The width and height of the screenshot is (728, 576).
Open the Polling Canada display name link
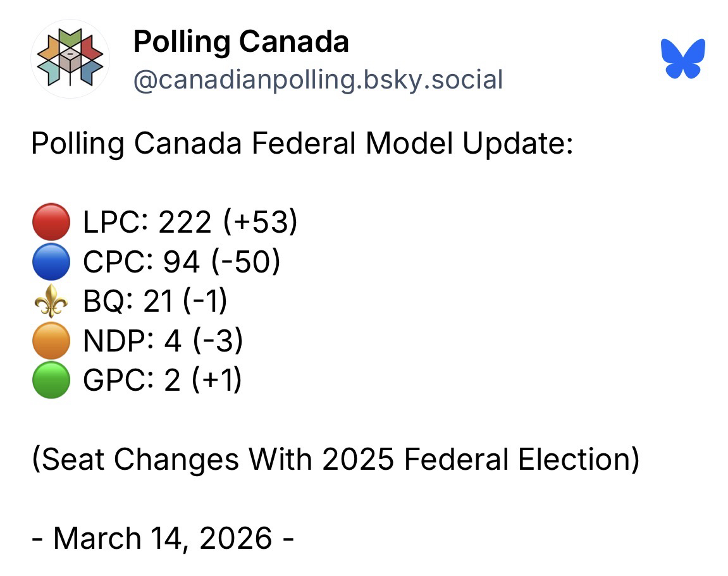coord(240,42)
